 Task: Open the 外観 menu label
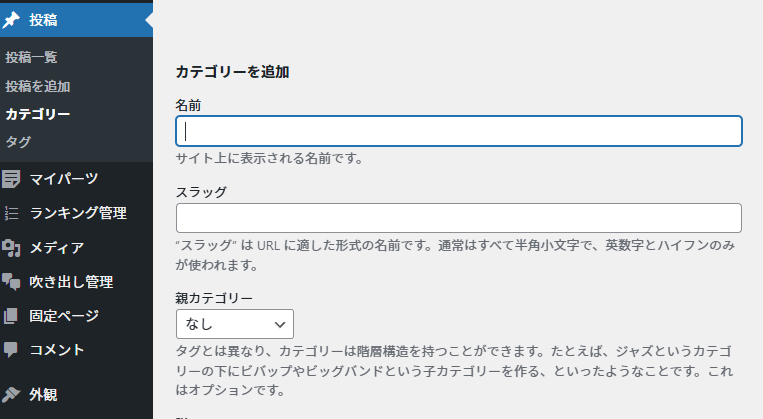tap(44, 394)
